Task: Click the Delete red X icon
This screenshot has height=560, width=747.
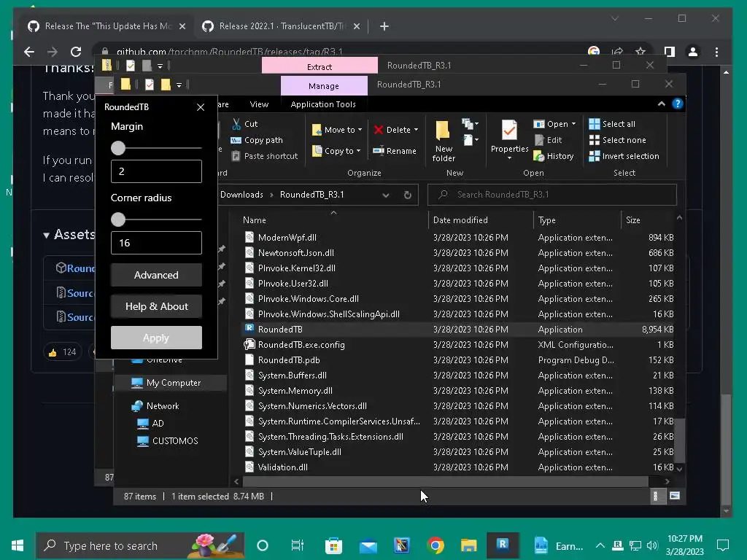Action: pos(379,130)
